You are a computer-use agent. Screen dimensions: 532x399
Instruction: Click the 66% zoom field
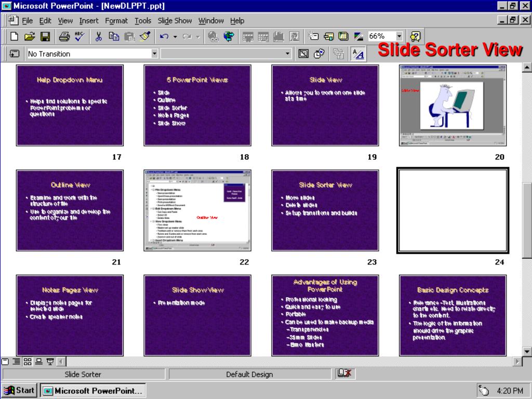381,36
